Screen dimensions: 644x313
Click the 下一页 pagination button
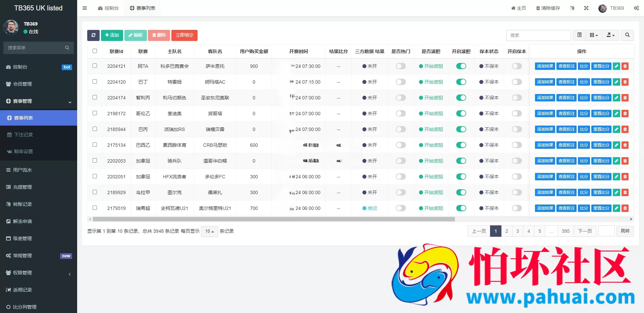coord(585,231)
